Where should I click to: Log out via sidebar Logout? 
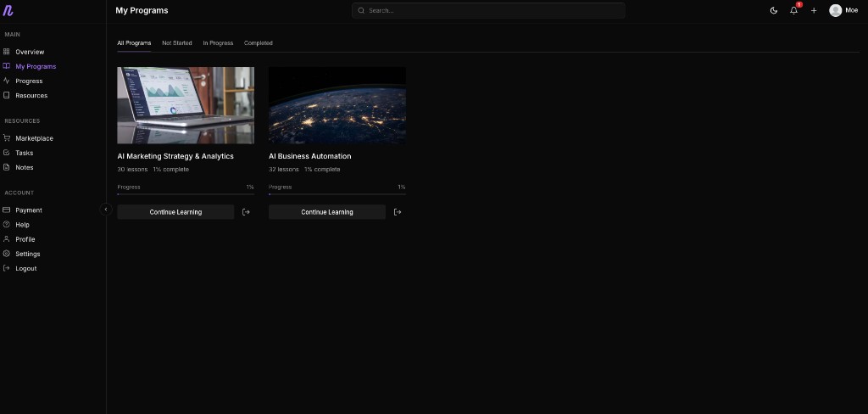(x=26, y=268)
